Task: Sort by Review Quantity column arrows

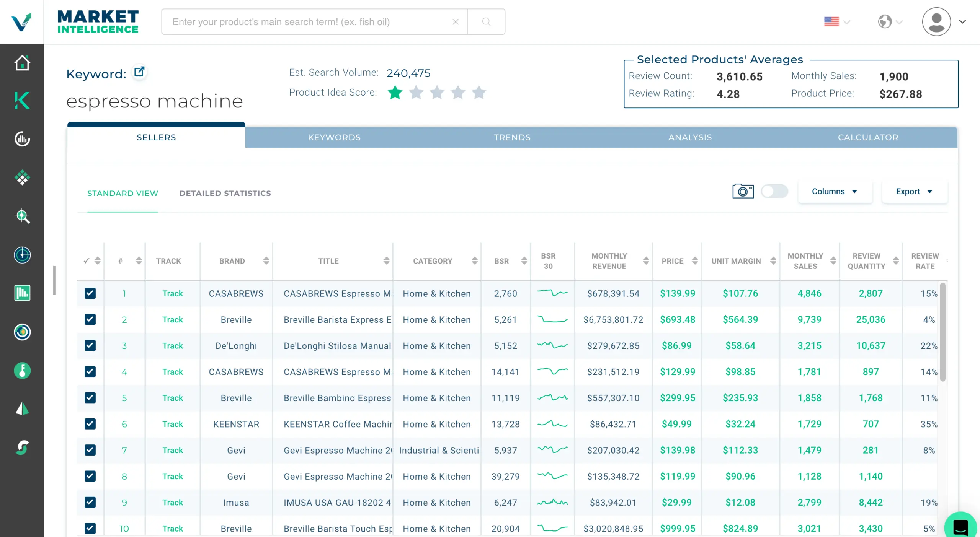Action: click(896, 261)
